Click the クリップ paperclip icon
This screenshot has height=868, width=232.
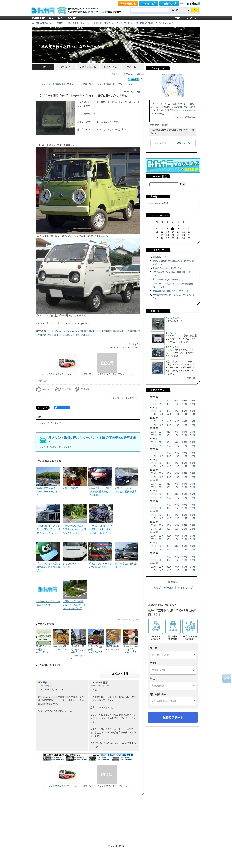(77, 389)
